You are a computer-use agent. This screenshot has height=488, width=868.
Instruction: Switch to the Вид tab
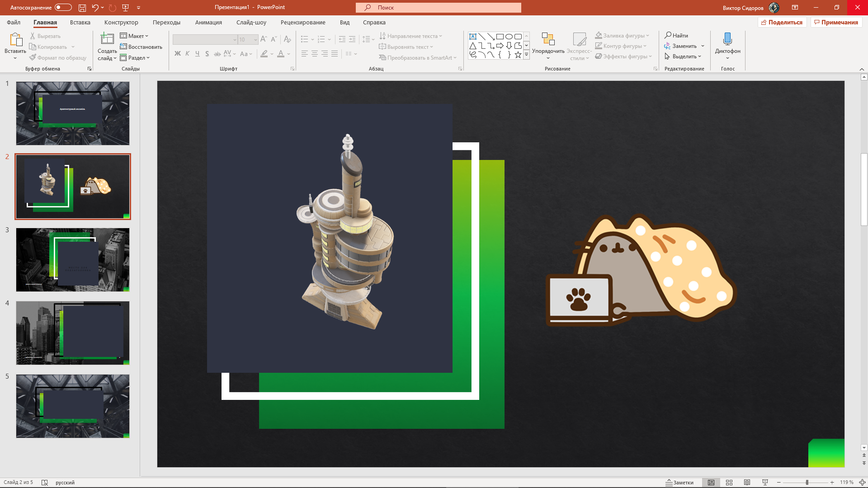tap(344, 22)
